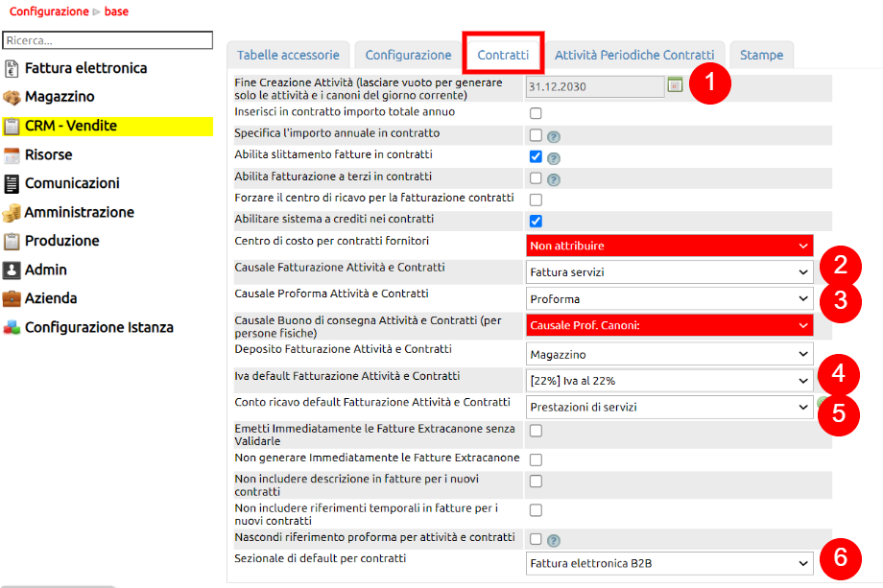Go to the CRM - Vendite section
This screenshot has width=883, height=588.
[71, 126]
